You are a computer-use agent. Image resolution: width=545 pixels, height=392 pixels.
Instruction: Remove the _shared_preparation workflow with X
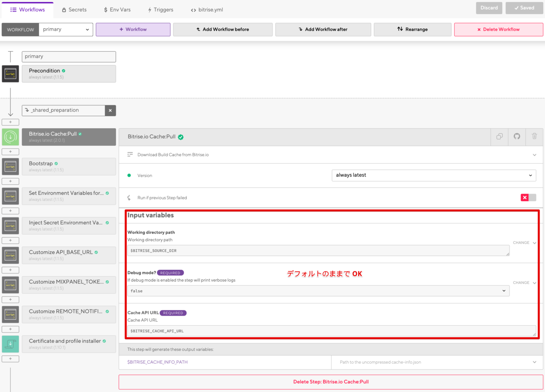click(x=110, y=110)
